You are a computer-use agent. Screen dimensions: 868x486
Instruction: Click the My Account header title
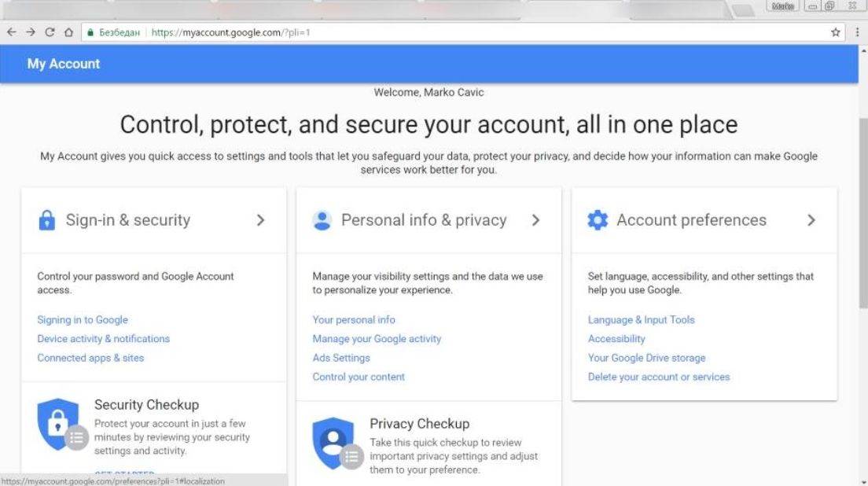point(62,64)
